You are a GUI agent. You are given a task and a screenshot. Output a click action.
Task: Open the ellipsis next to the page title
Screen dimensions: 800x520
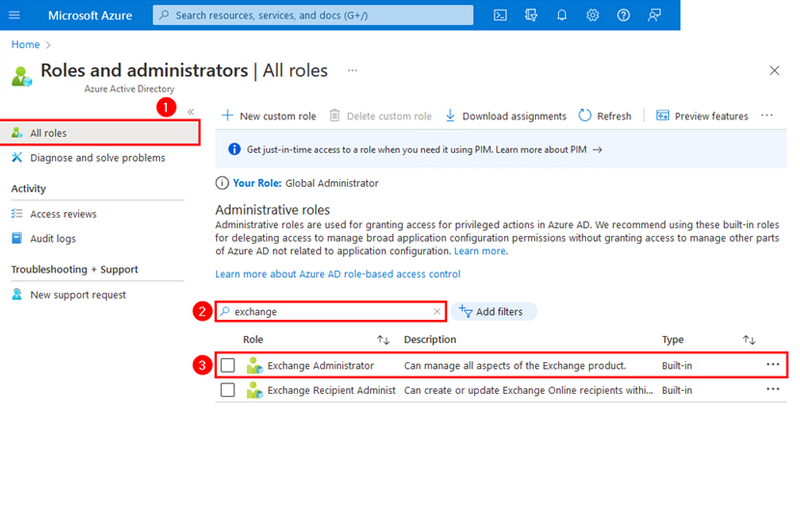(x=352, y=70)
